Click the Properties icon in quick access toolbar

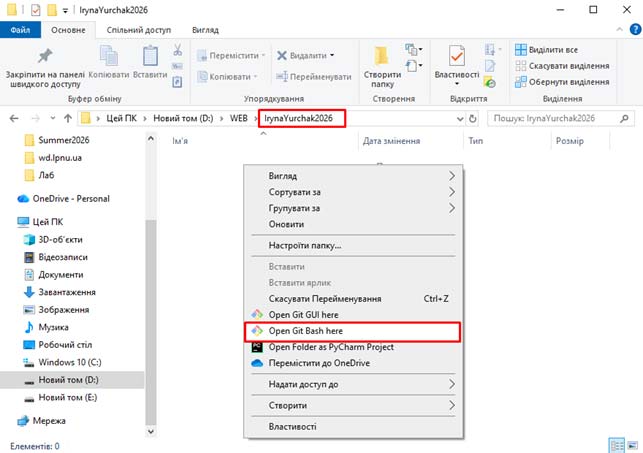pos(36,10)
